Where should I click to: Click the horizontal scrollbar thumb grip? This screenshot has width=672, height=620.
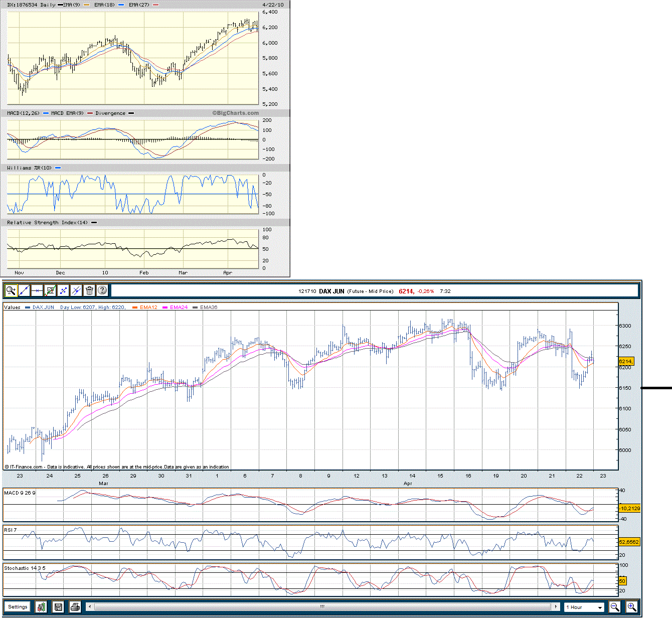point(322,607)
